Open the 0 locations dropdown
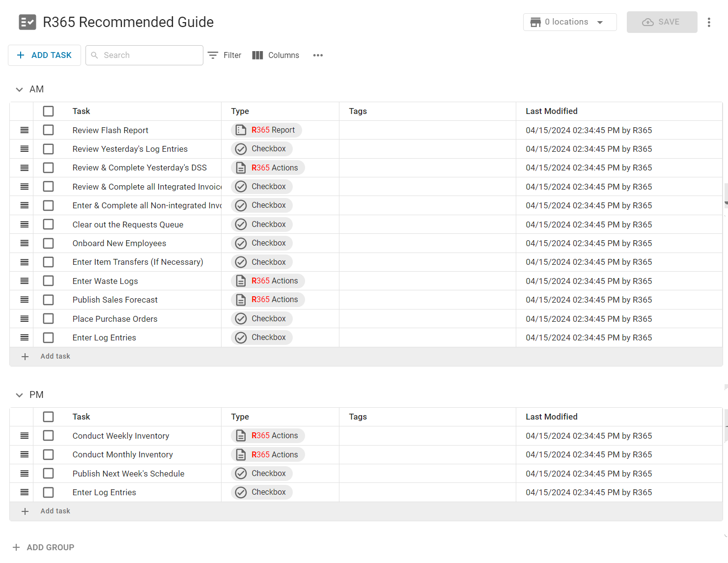This screenshot has height=563, width=728. 570,22
